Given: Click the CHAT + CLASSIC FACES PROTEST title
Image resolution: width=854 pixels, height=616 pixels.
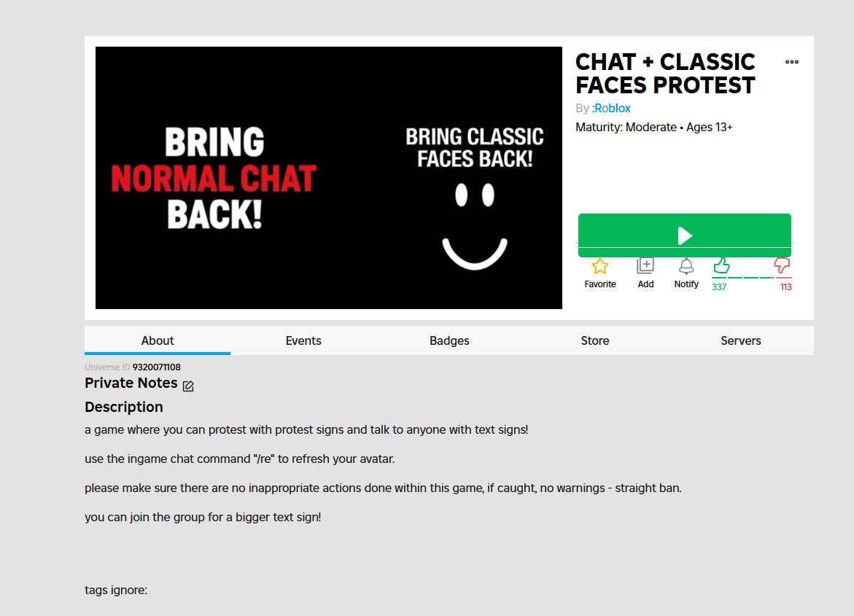Looking at the screenshot, I should pyautogui.click(x=665, y=74).
